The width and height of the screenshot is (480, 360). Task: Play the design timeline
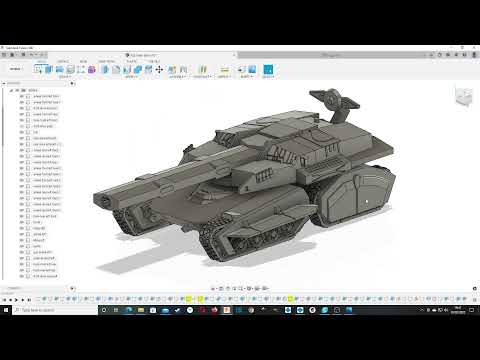[x=16, y=300]
